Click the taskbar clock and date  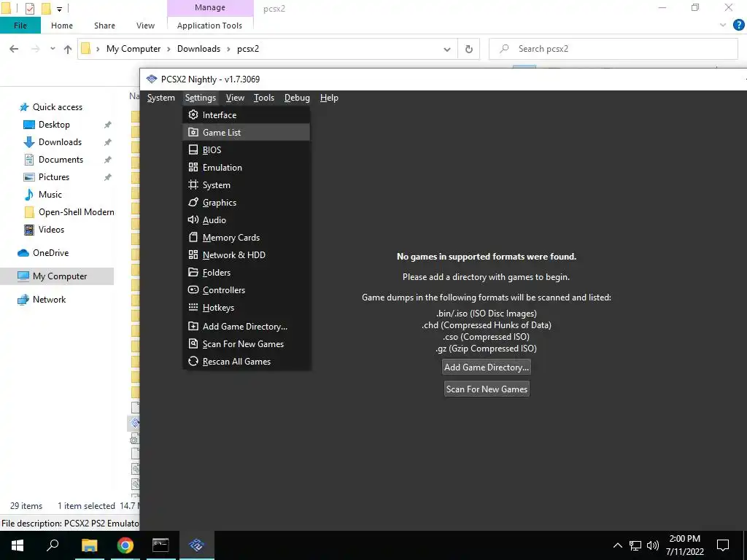click(684, 545)
